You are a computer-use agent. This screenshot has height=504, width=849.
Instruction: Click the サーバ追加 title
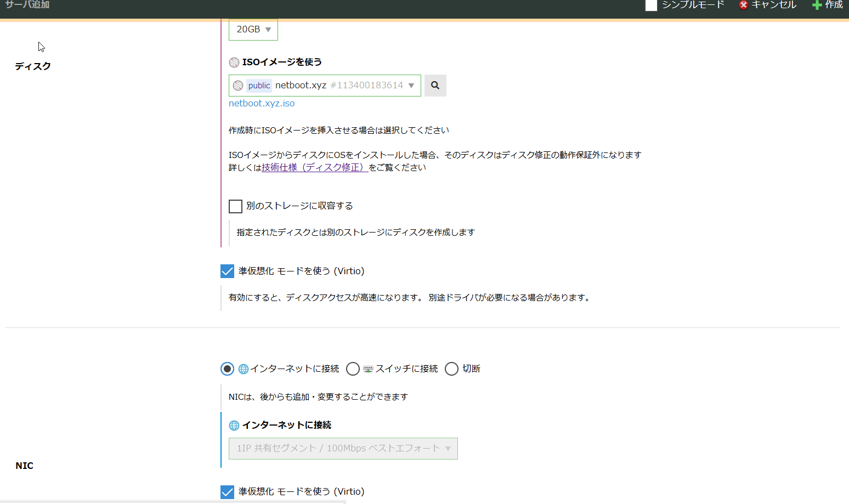[x=27, y=5]
